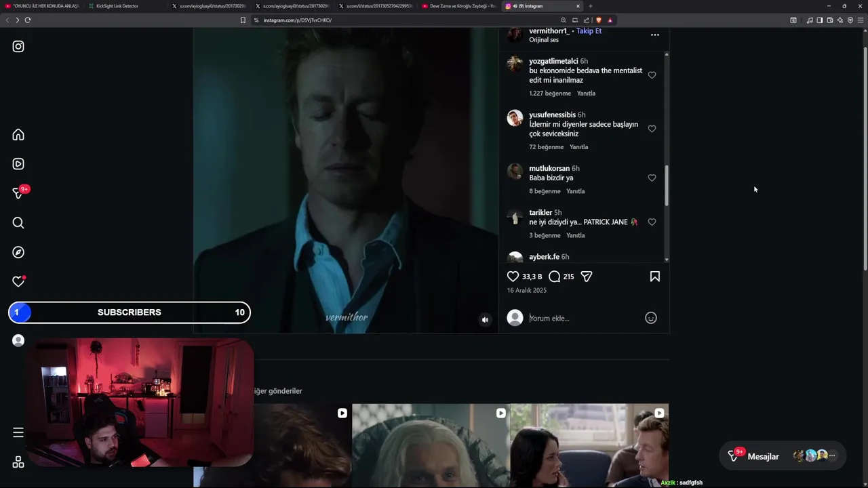868x488 pixels.
Task: Go back in browser
Action: pos(7,20)
